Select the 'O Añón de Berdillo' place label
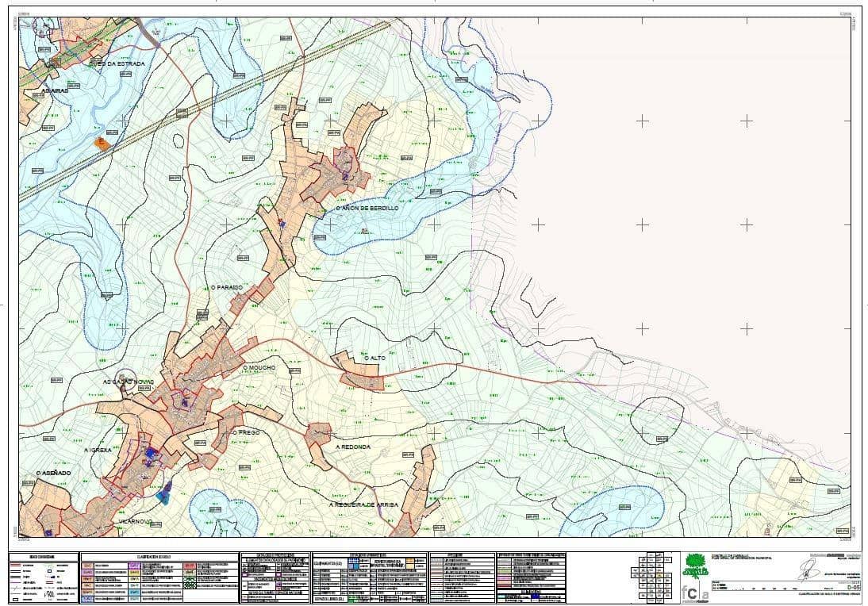This screenshot has width=868, height=606. (x=367, y=208)
